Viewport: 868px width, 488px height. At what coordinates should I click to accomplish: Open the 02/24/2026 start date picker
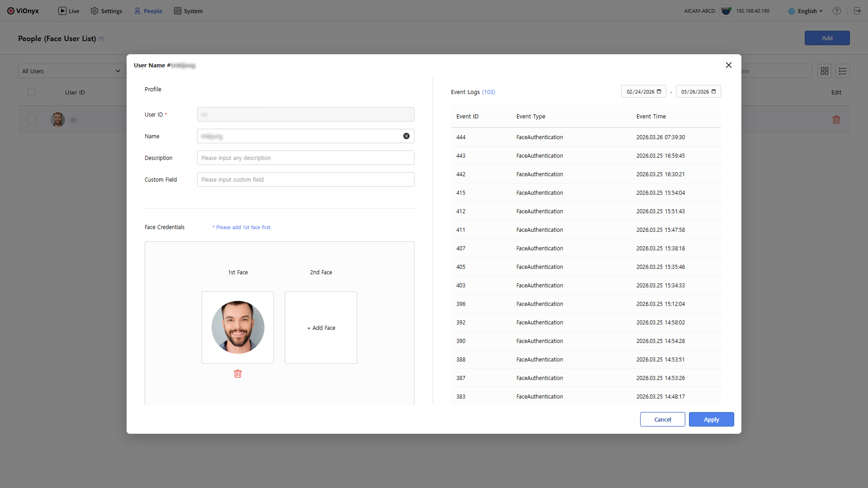coord(659,92)
